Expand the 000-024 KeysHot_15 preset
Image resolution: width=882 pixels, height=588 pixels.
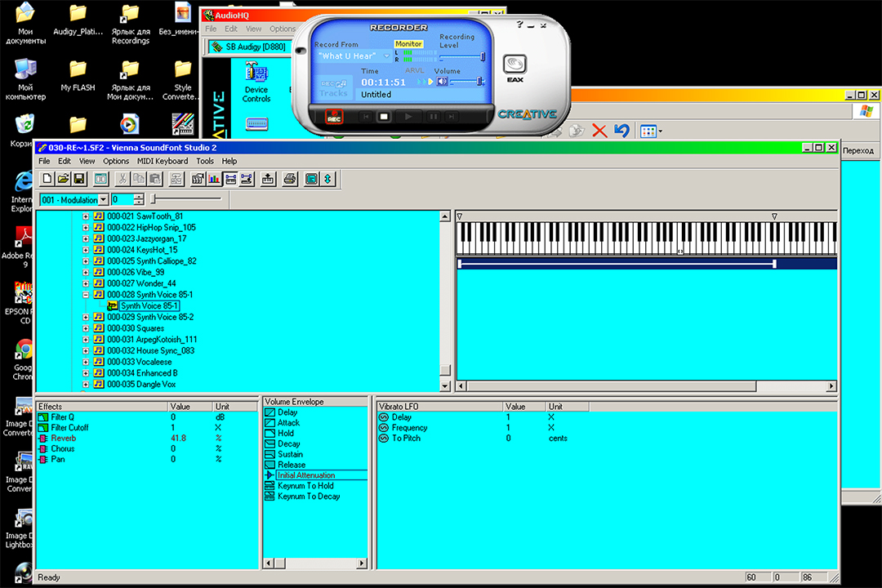pyautogui.click(x=86, y=250)
